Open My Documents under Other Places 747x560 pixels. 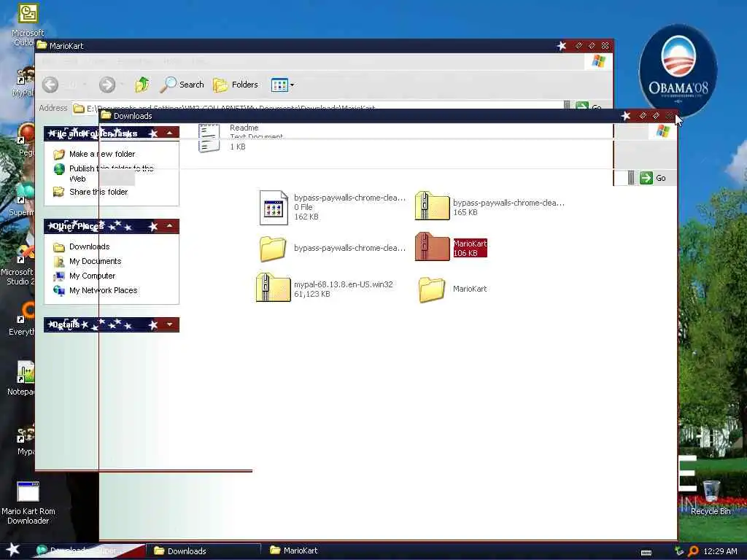[95, 262]
